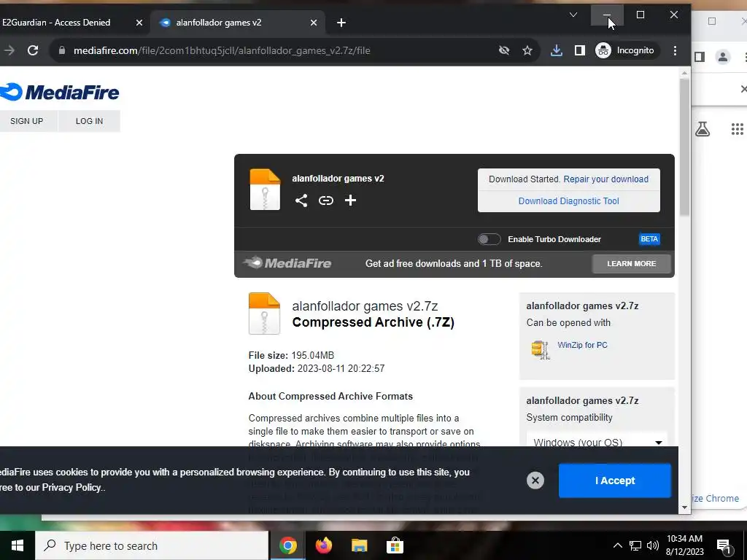The width and height of the screenshot is (747, 560).
Task: Copy link with the chain link icon
Action: tap(326, 201)
